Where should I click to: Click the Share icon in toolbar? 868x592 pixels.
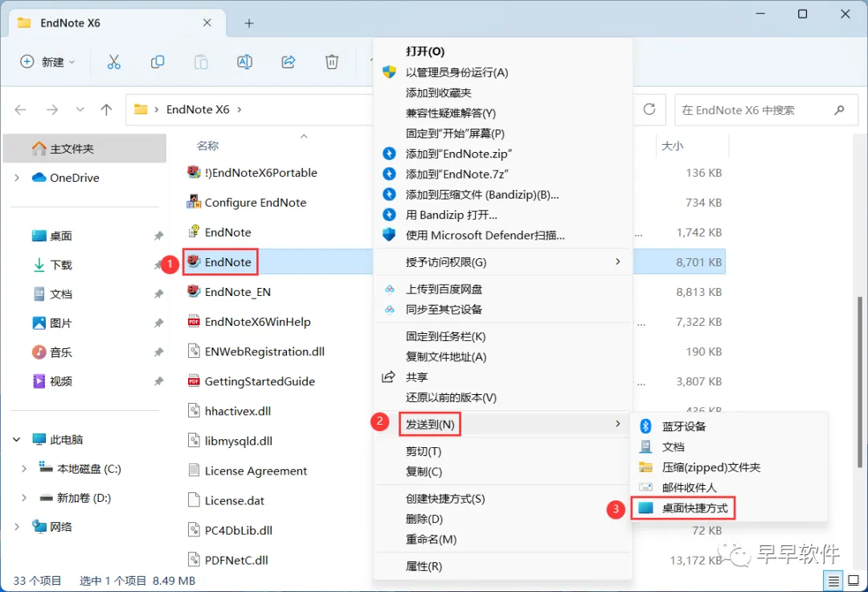289,62
